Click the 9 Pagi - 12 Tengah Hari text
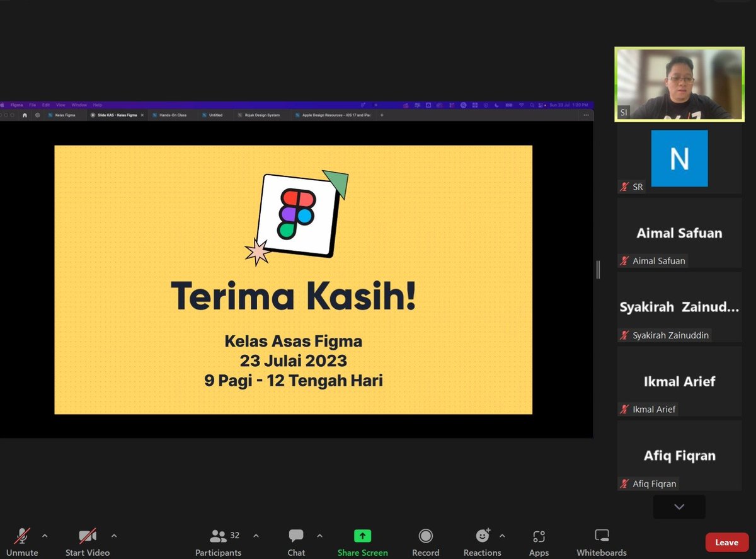This screenshot has height=559, width=756. (294, 381)
